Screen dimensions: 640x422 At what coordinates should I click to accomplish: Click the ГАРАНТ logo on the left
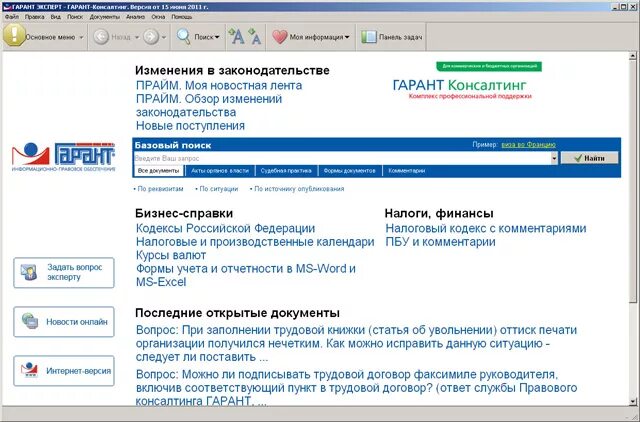(x=64, y=157)
